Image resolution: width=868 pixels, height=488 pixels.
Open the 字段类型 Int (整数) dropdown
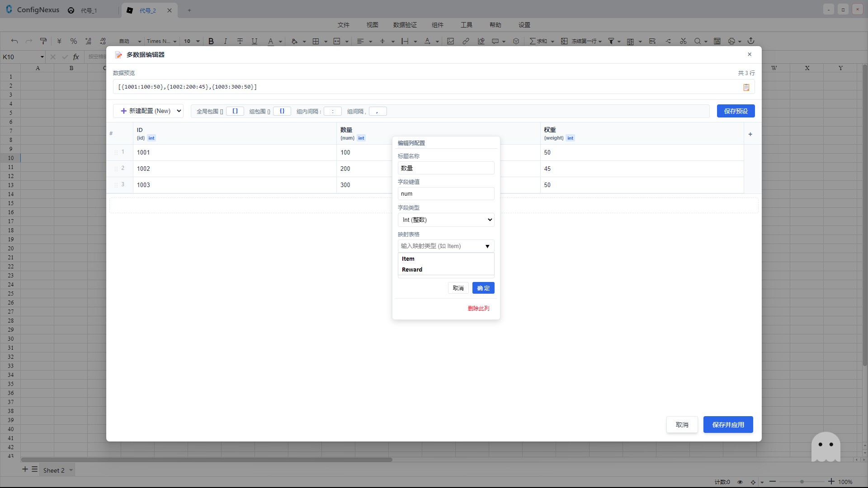[446, 220]
